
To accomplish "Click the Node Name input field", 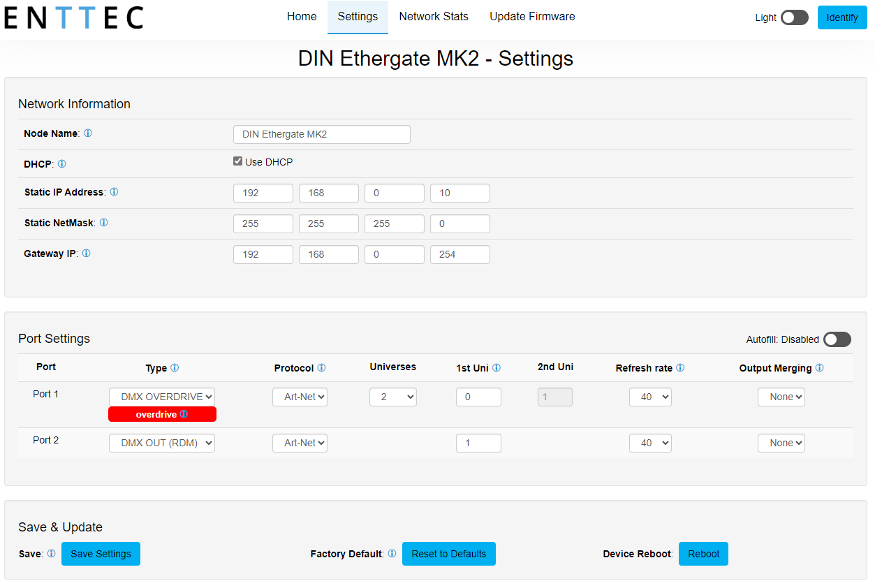I will pos(322,134).
